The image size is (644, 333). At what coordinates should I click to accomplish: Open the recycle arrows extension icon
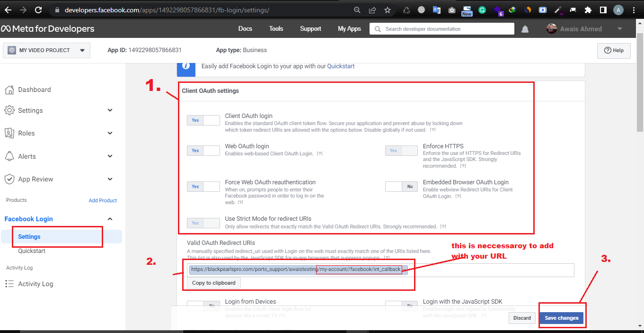[406, 10]
